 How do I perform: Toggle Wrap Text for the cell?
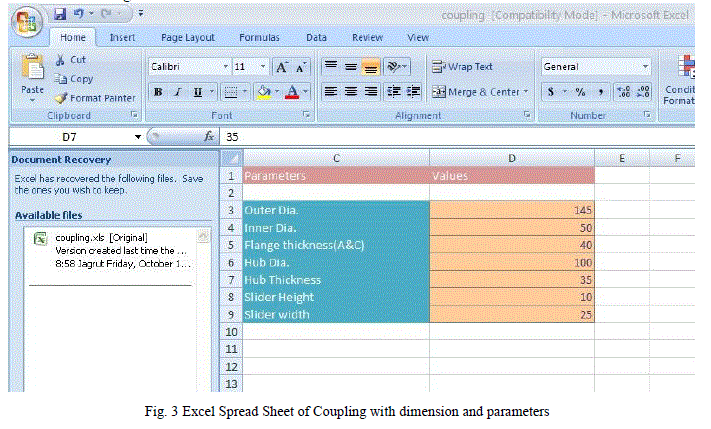click(x=463, y=67)
